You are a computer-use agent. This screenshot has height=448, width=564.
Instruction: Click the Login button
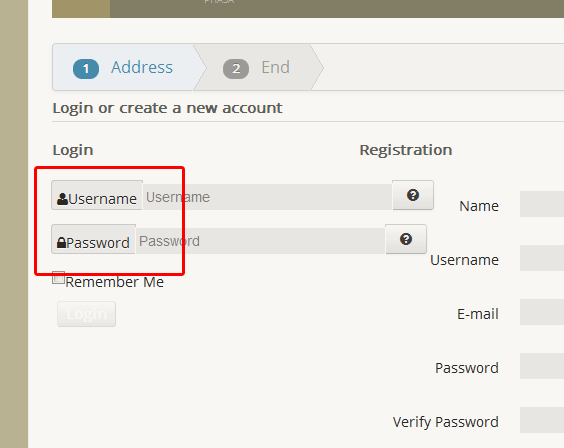click(x=86, y=314)
